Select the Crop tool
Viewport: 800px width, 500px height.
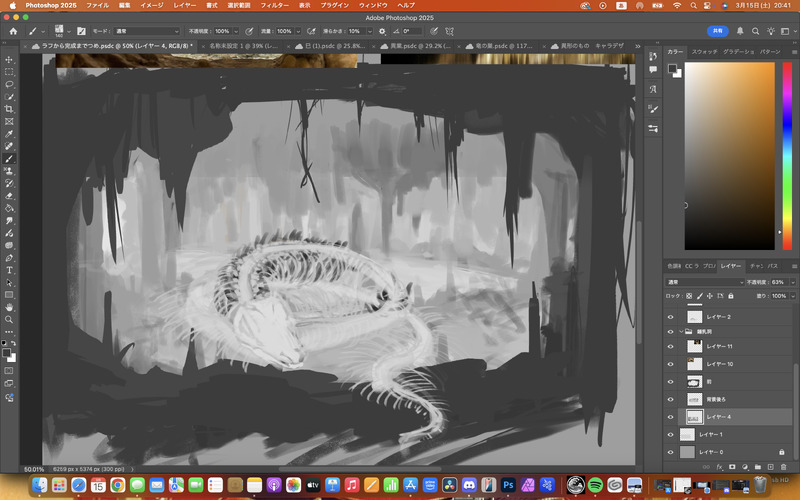9,109
